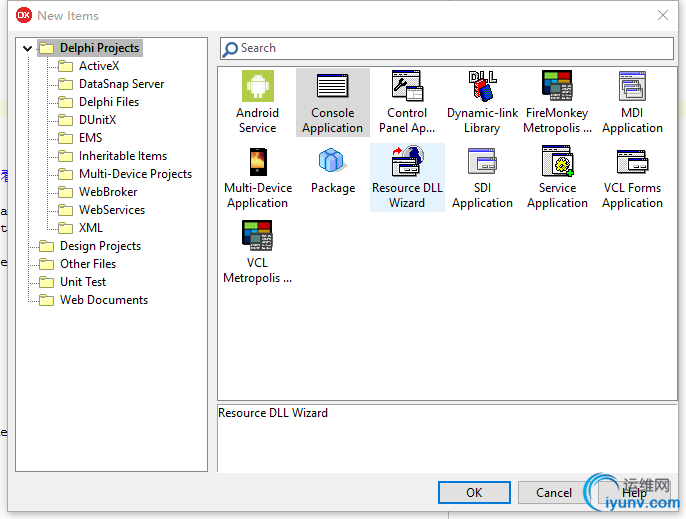
Task: Click the Design Projects folder icon
Action: (46, 246)
